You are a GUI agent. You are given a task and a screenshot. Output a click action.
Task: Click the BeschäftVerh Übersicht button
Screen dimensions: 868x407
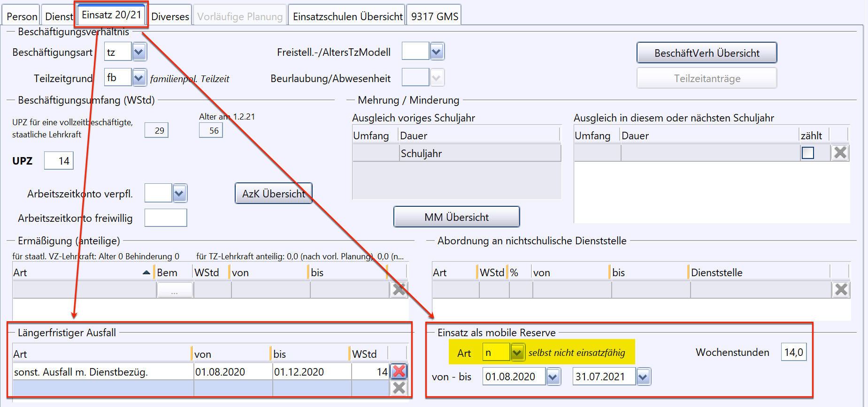pos(707,53)
